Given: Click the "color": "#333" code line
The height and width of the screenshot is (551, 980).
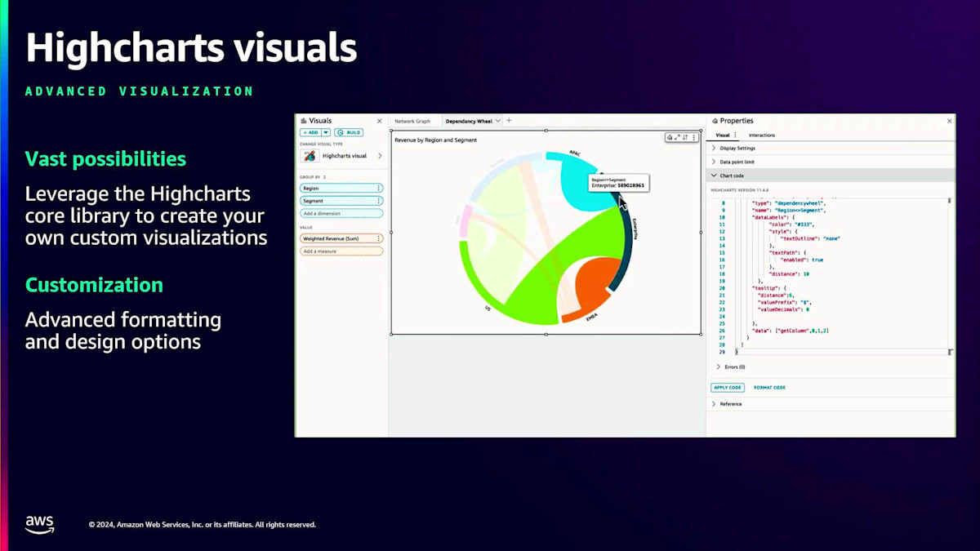Looking at the screenshot, I should click(x=791, y=224).
